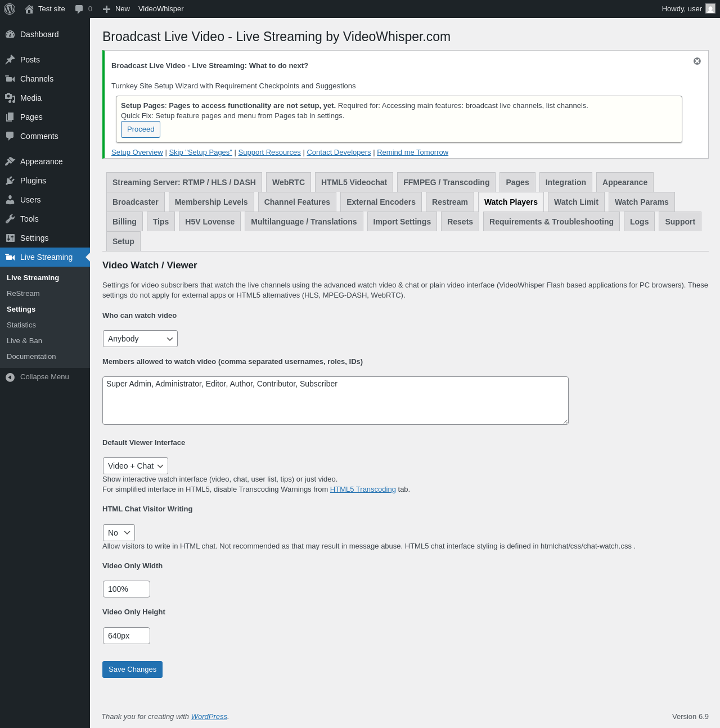Viewport: 720px width, 728px height.
Task: Open the Tools wrench icon
Action: tap(10, 219)
